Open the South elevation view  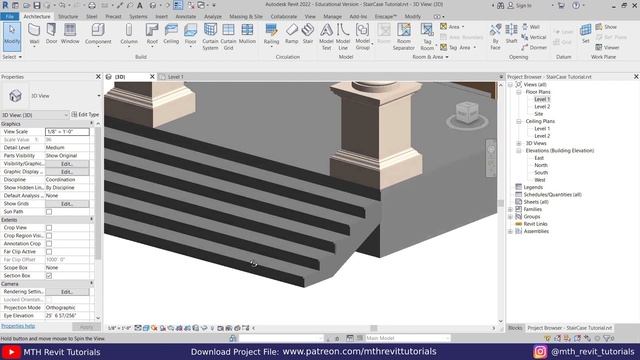click(541, 173)
